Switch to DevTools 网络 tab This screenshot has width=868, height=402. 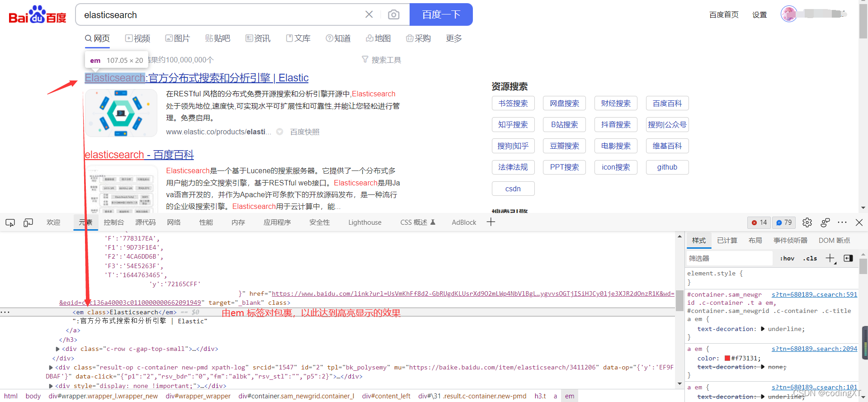(x=174, y=222)
